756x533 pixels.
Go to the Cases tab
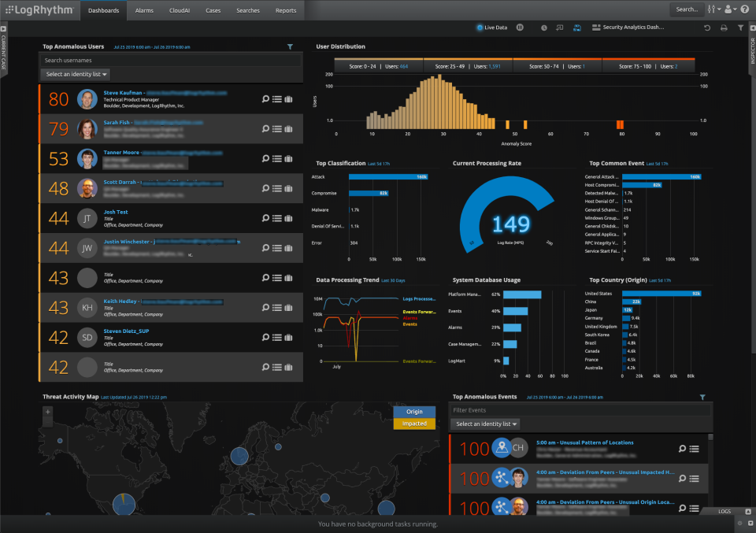213,10
